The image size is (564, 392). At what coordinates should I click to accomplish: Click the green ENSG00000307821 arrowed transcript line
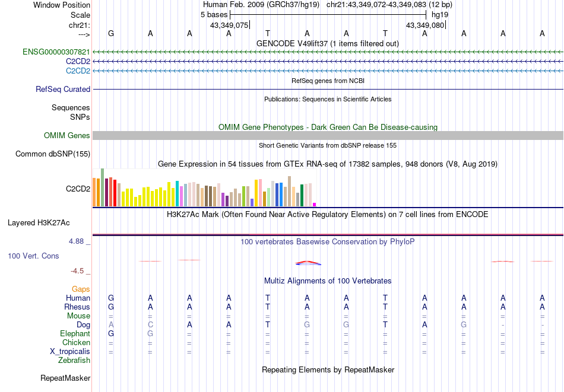pos(328,52)
